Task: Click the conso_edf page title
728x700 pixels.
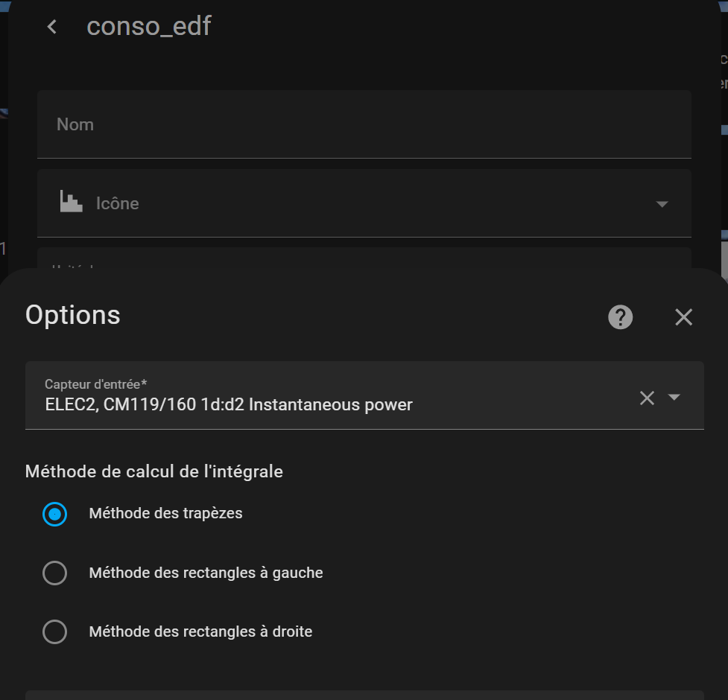Action: (x=149, y=27)
